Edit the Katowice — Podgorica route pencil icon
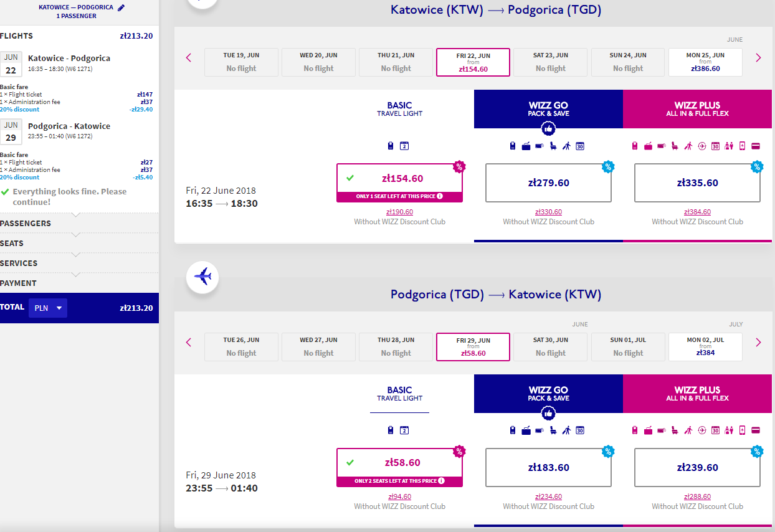This screenshot has width=775, height=532. pyautogui.click(x=121, y=7)
